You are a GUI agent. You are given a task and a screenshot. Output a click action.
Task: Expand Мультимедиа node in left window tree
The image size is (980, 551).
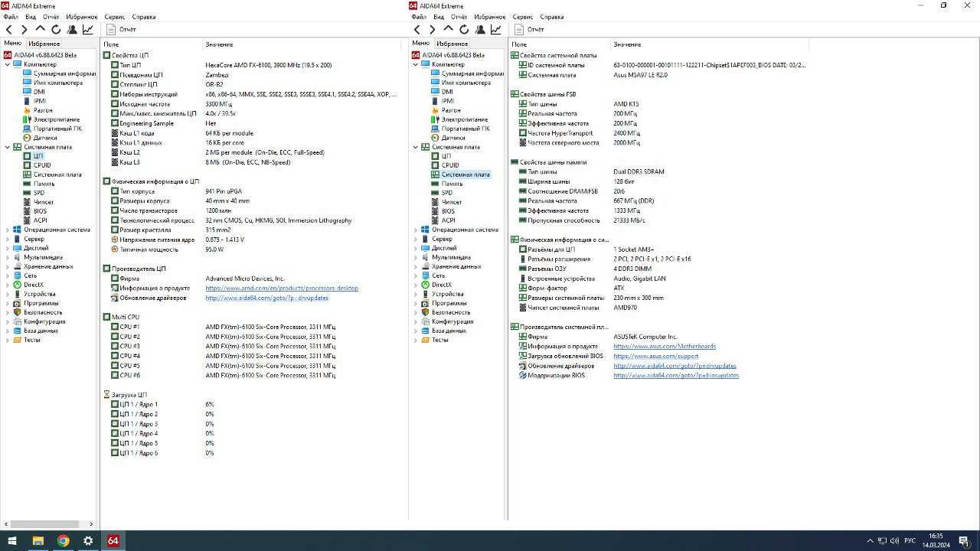(x=8, y=257)
